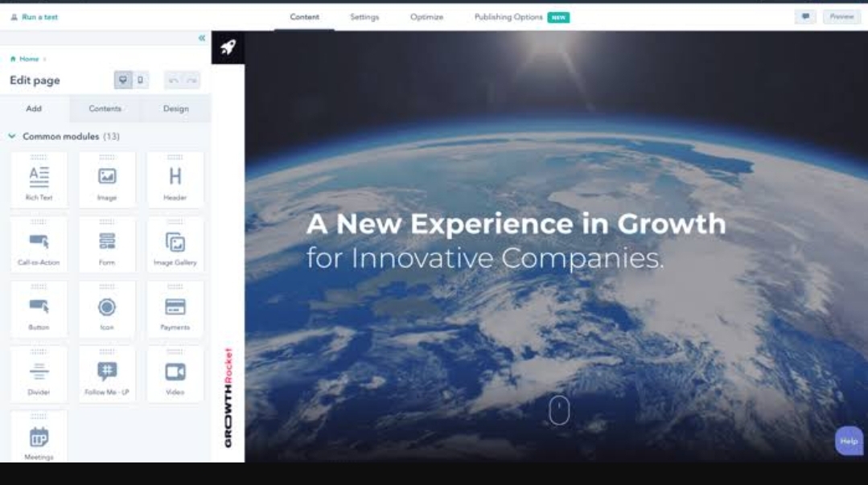868x485 pixels.
Task: Add the Video module
Action: coord(175,374)
